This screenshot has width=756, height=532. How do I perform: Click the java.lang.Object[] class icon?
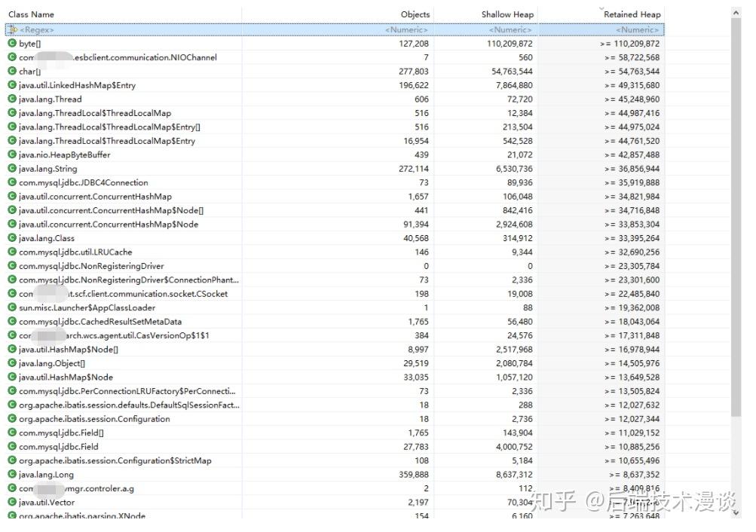(x=12, y=363)
